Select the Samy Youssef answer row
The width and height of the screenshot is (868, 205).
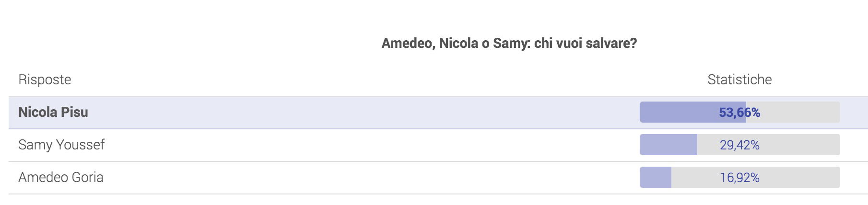coord(438,145)
